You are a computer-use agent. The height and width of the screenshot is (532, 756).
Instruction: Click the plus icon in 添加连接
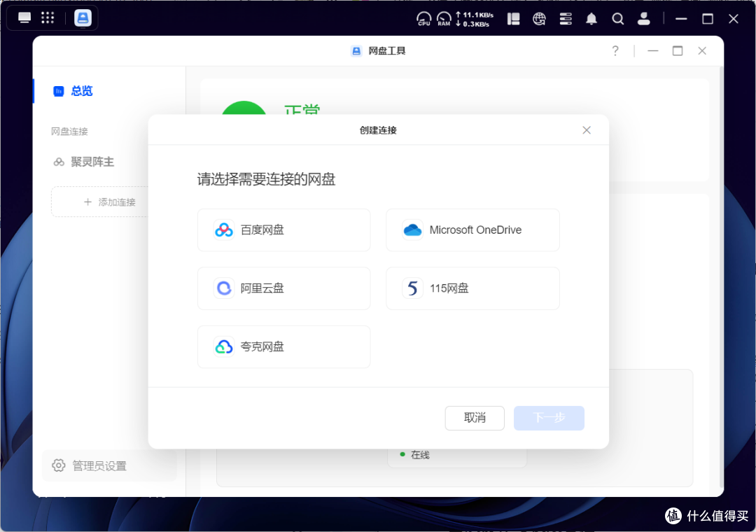pyautogui.click(x=87, y=202)
